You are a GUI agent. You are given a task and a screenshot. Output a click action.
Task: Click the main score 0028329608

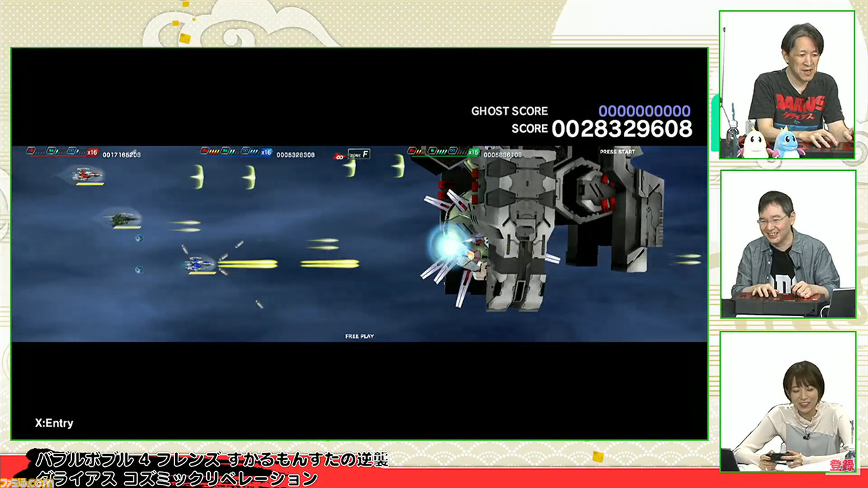click(x=622, y=129)
